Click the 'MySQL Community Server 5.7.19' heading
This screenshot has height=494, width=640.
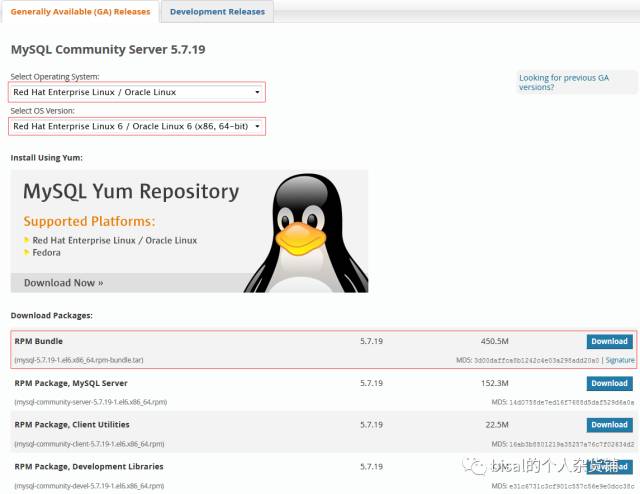(108, 49)
